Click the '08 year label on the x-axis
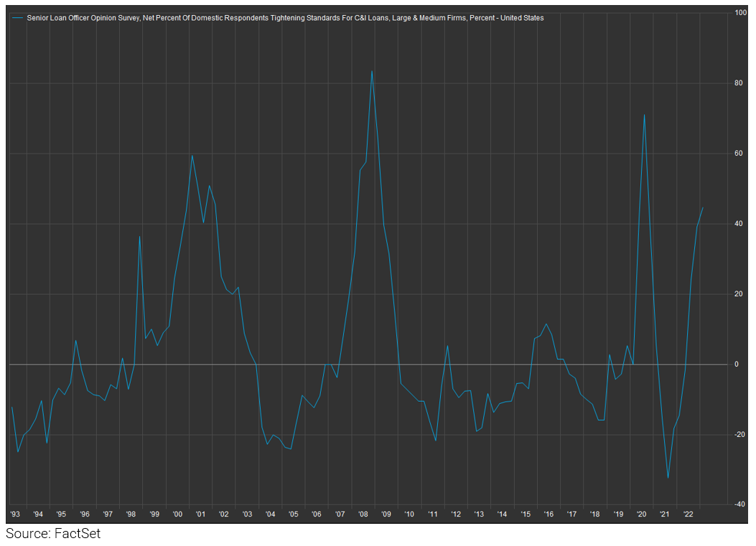Viewport: 756px width, 546px height. pos(363,514)
